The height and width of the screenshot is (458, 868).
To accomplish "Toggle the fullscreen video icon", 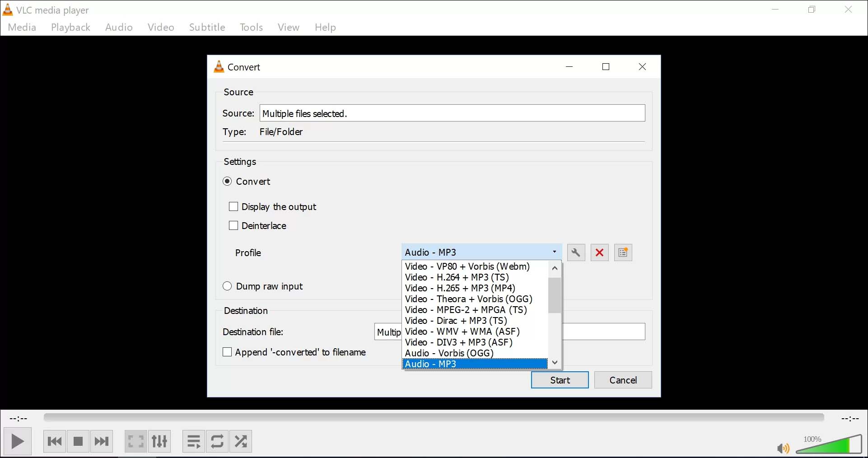I will [135, 441].
